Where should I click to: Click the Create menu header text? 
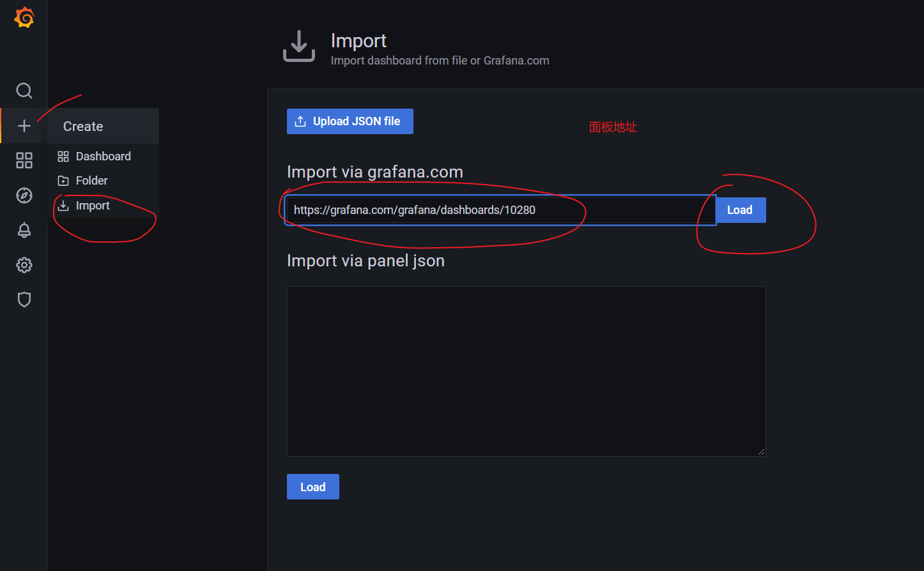point(82,126)
